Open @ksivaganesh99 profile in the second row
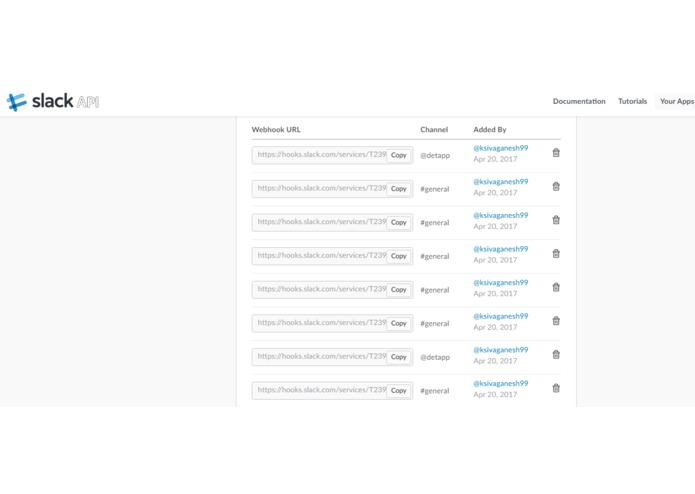This screenshot has width=695, height=494. click(x=500, y=182)
